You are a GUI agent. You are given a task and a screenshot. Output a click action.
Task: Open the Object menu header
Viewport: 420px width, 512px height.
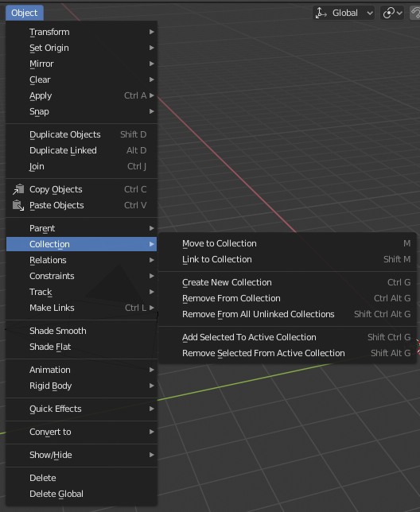click(25, 13)
